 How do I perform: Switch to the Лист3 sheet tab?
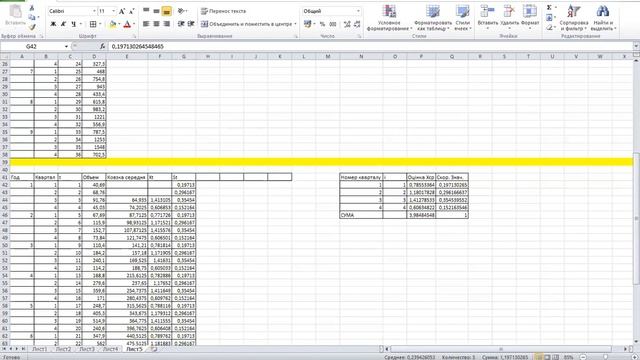tap(87, 349)
